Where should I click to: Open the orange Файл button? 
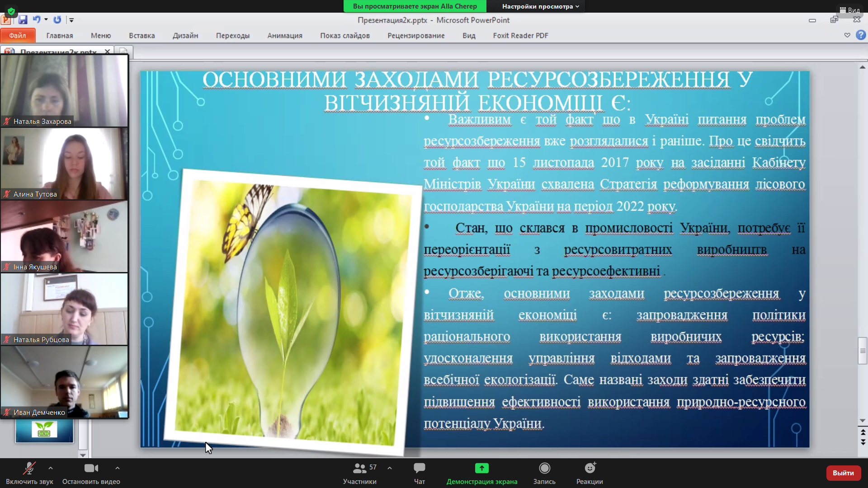17,36
